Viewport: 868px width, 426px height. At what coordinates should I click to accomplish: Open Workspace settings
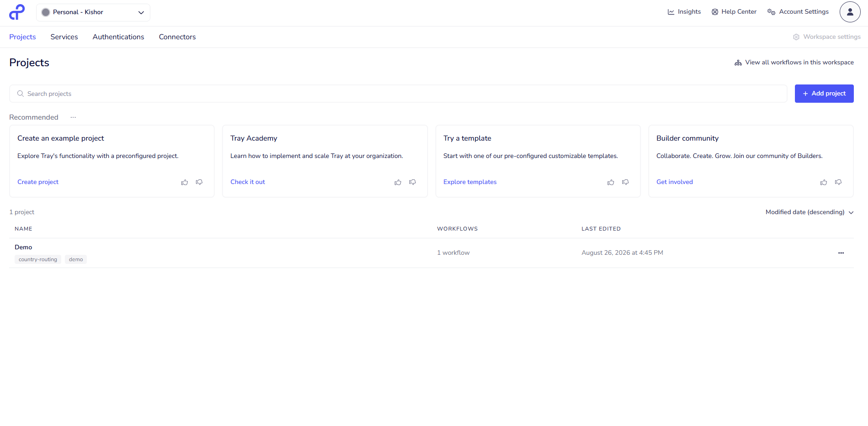tap(826, 37)
